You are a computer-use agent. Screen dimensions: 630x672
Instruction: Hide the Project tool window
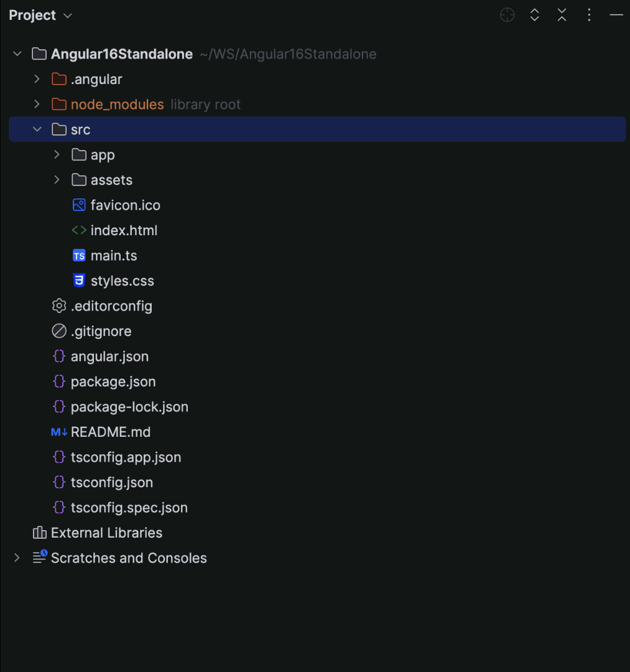coord(616,15)
